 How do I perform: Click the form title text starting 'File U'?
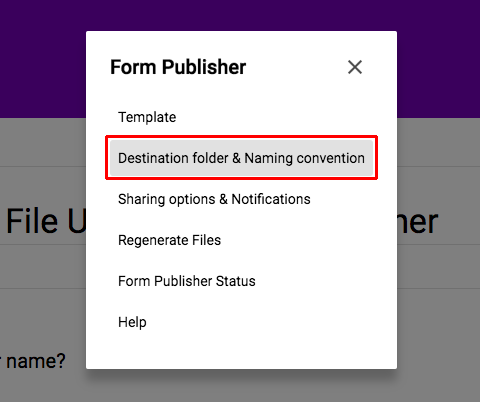coord(46,221)
